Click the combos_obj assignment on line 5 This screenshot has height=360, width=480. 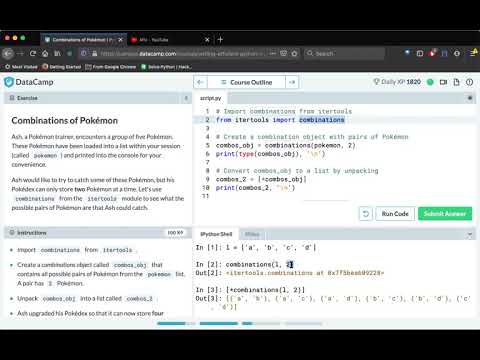coord(285,145)
